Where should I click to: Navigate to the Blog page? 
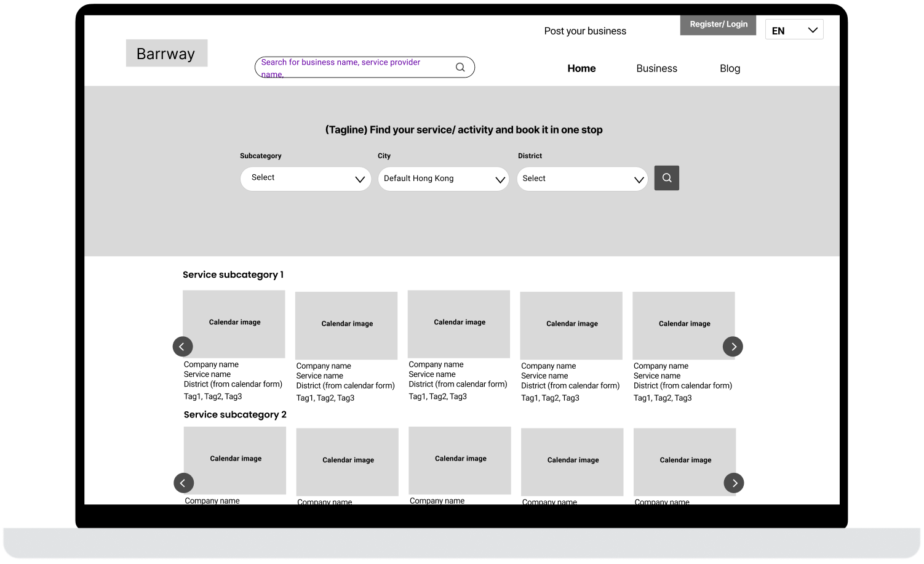point(730,68)
